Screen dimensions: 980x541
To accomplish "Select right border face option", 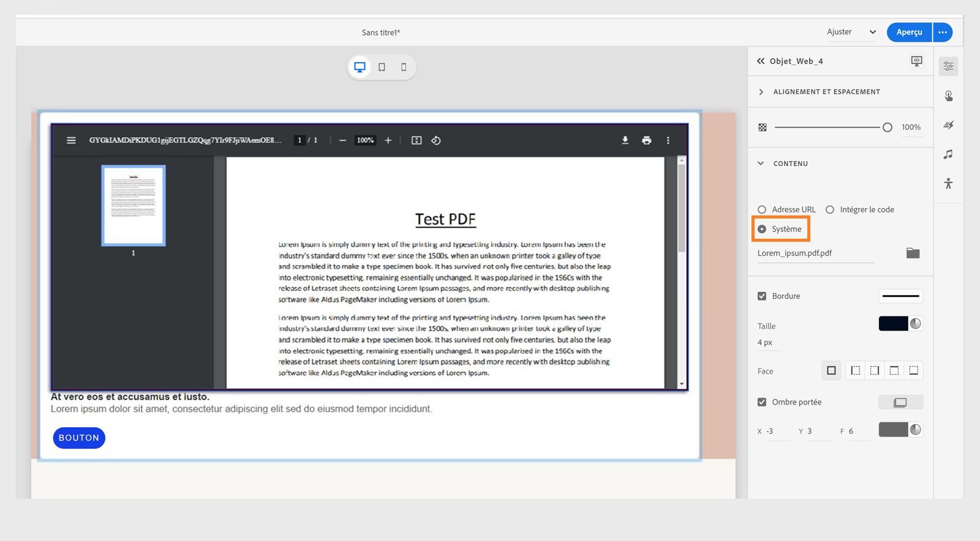I will [875, 370].
